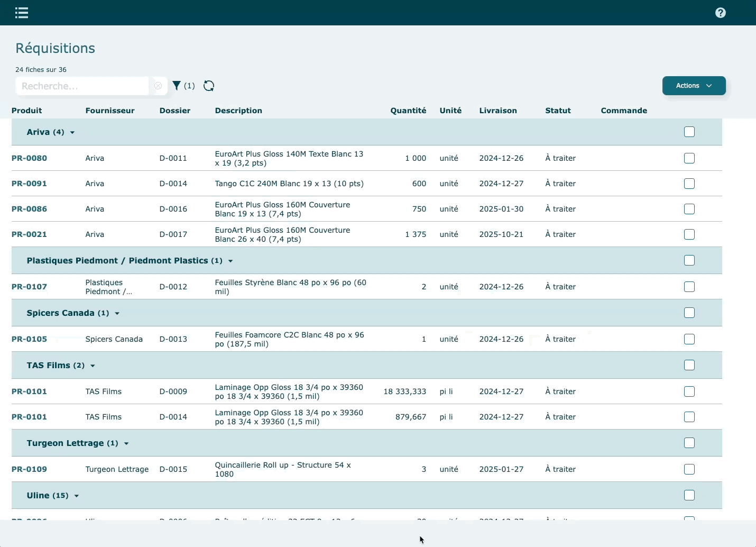Open the hamburger navigation menu

(22, 13)
